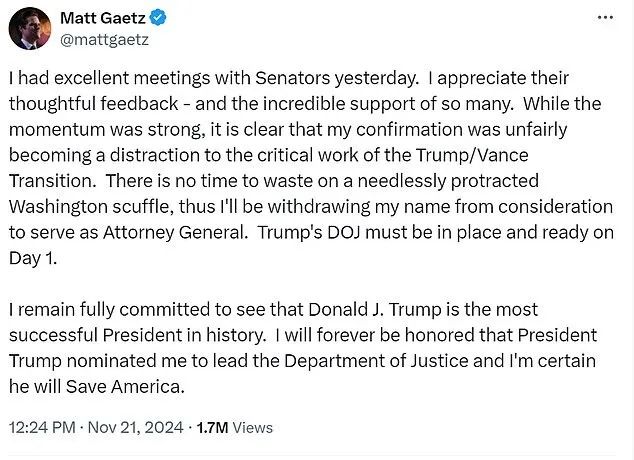Open Matt Gaetz's profile picture avatar
This screenshot has height=460, width=634.
pos(30,28)
